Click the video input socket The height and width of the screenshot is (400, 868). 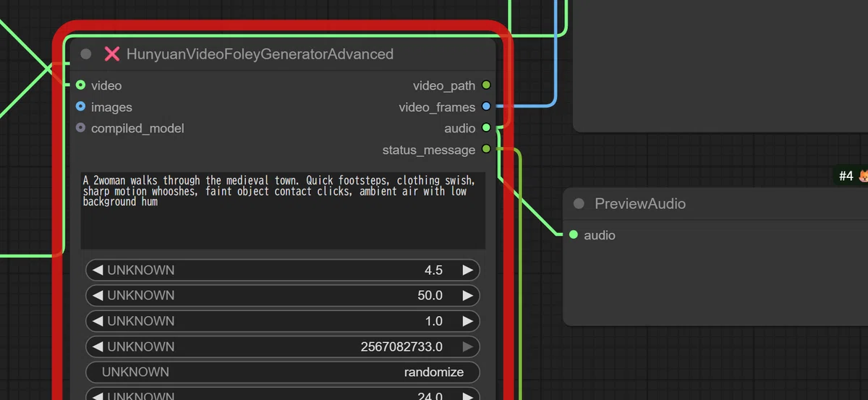80,85
